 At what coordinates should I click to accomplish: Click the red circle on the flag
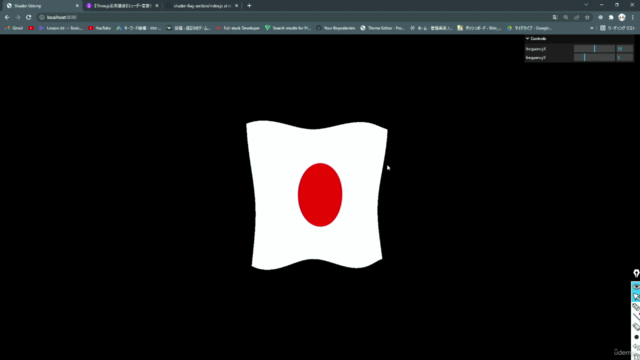[x=320, y=195]
